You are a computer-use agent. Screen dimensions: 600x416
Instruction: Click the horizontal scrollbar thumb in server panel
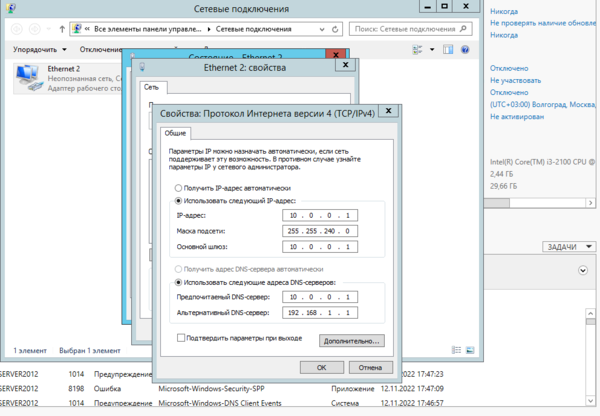[497, 203]
